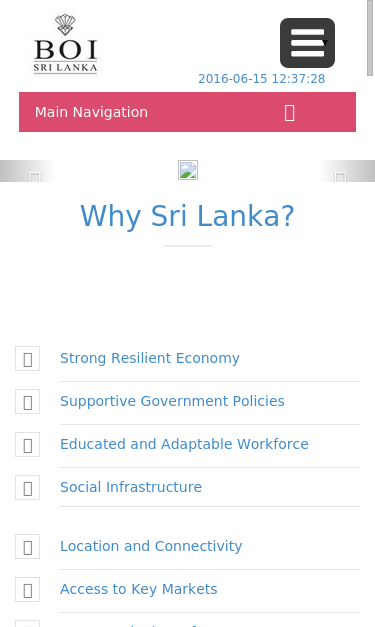
Task: Go to previous slide in banner
Action: click(x=35, y=177)
